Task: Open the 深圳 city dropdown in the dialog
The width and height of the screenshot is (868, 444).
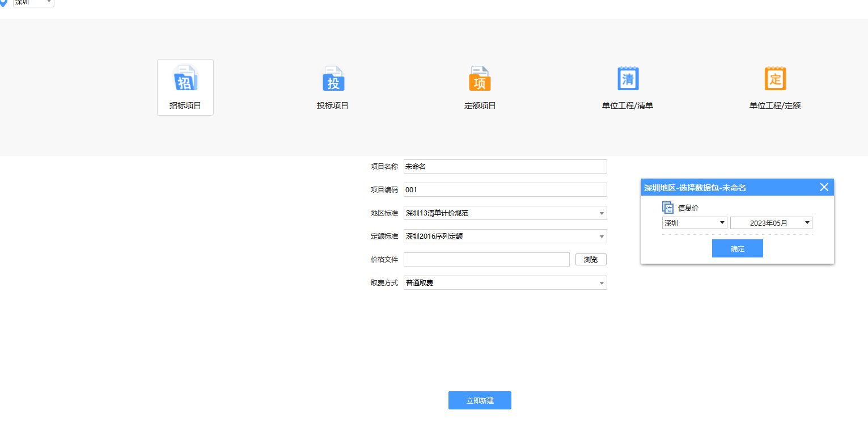Action: click(695, 223)
